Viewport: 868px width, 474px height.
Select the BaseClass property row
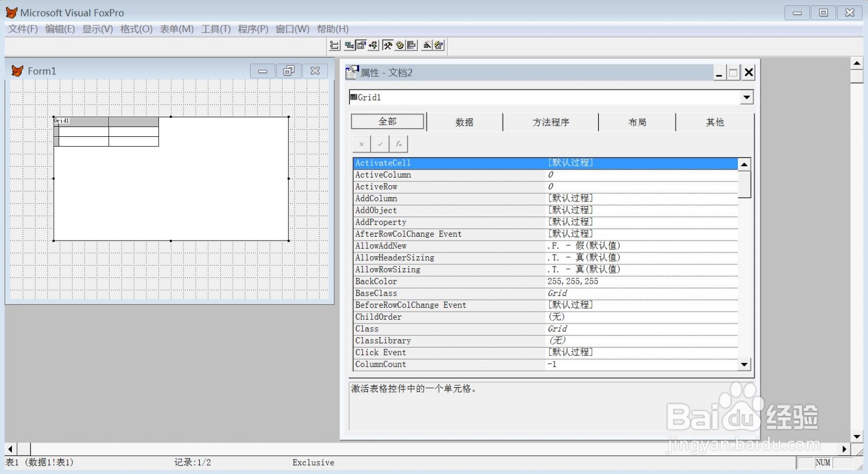click(x=545, y=293)
